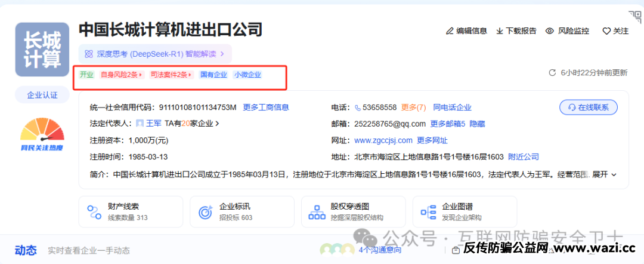
Task: Click the 在线联系 button
Action: [589, 108]
